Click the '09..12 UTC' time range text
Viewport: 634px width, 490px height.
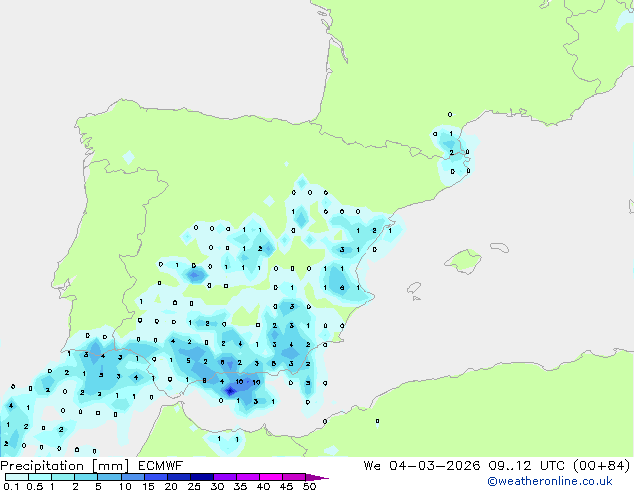(527, 466)
